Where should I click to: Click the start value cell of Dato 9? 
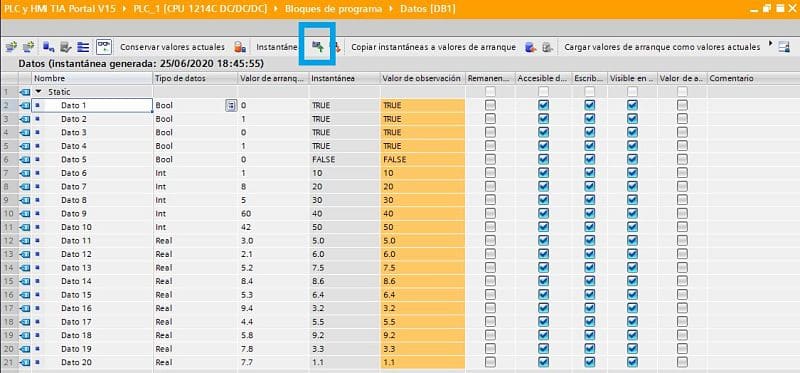coord(273,213)
